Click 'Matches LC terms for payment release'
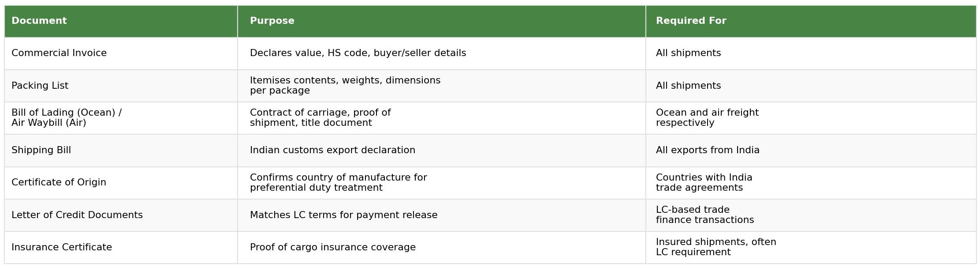Screen dimensions: 980x268 click(442, 215)
